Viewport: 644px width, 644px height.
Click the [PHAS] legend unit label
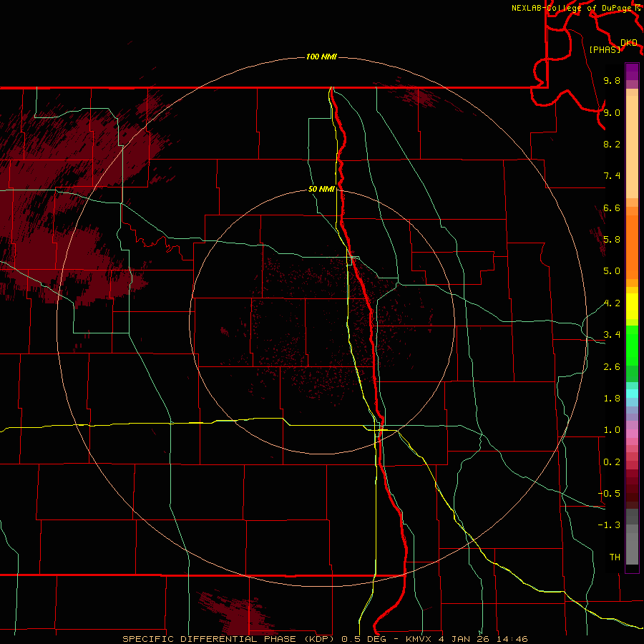605,49
